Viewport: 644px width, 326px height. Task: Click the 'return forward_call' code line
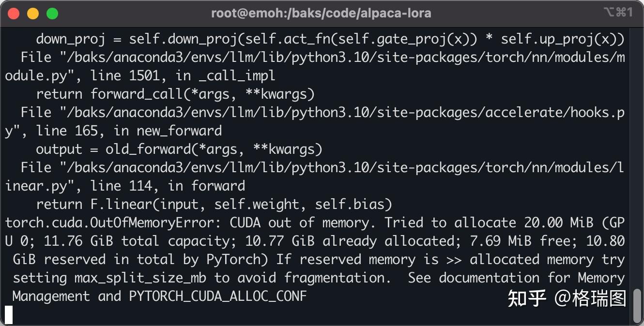tap(175, 94)
